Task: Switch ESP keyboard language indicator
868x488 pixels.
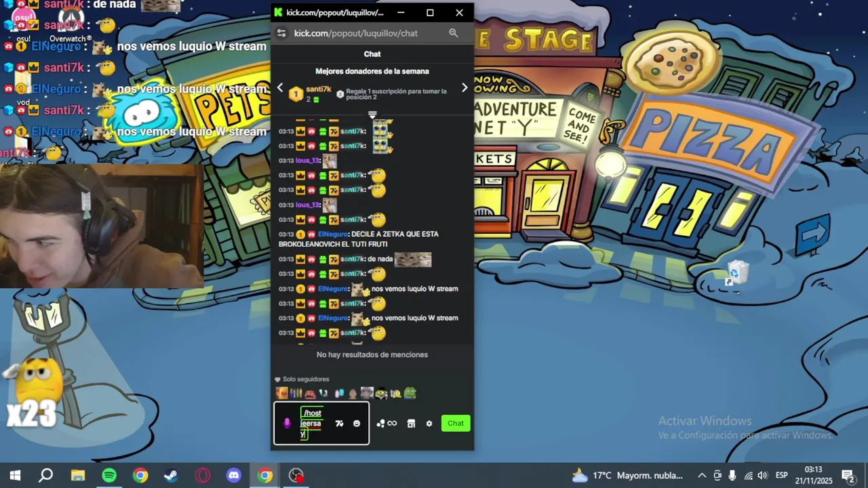Action: (782, 476)
